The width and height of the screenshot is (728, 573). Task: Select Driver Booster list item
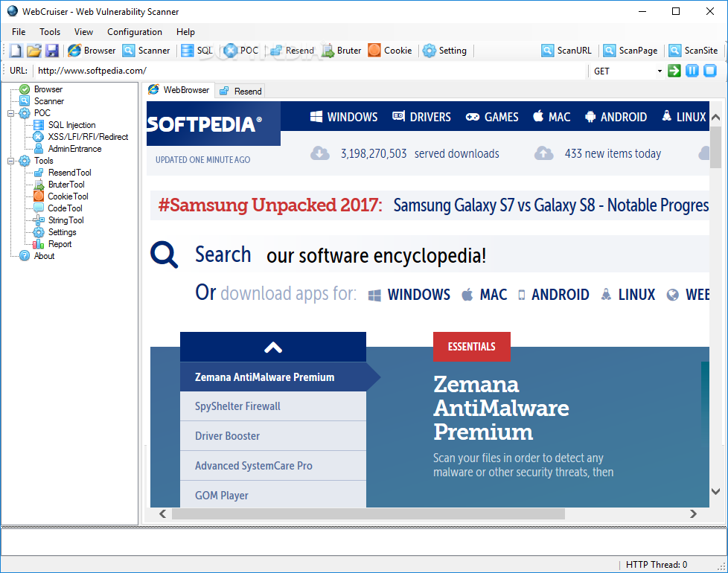pos(273,436)
